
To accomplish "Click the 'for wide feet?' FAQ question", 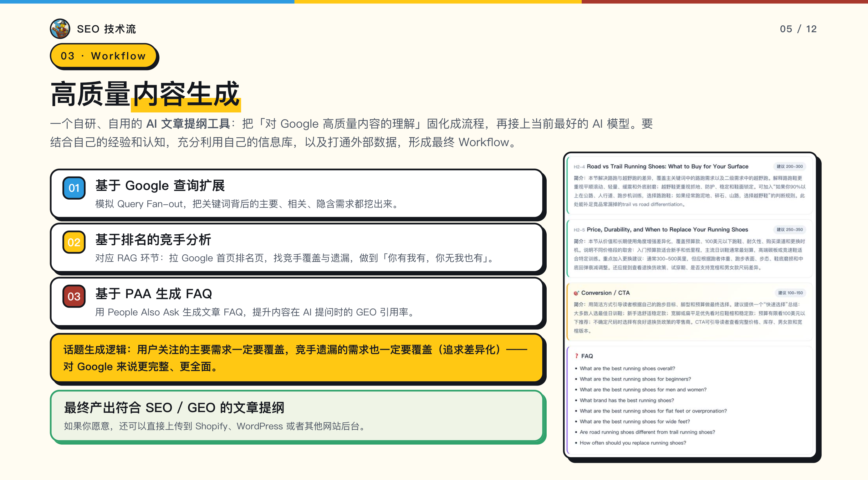I will (635, 421).
